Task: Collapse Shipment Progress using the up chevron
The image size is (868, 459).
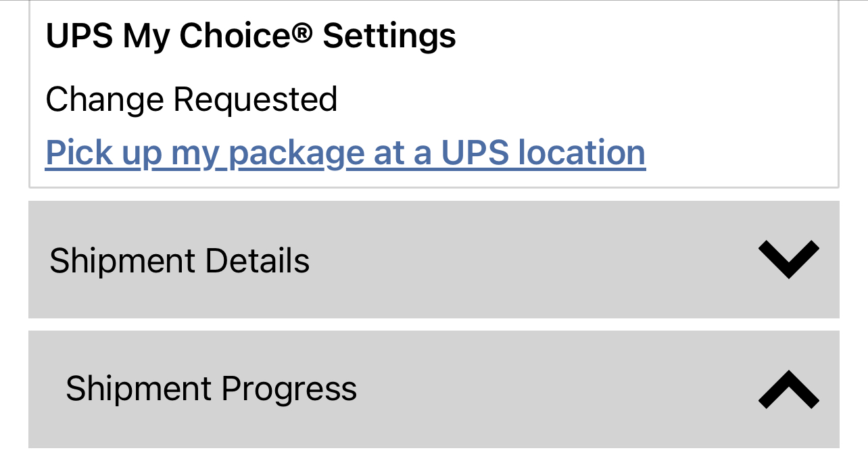Action: (x=788, y=390)
